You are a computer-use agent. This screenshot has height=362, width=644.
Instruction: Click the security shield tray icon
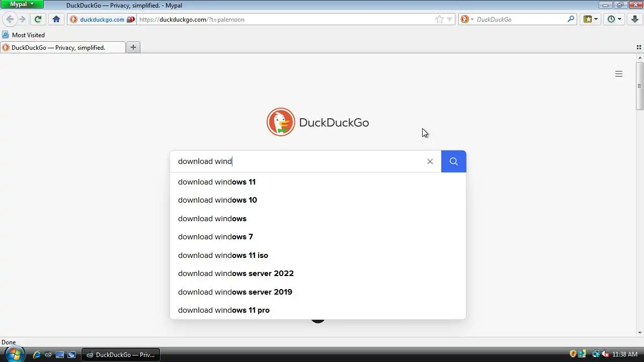coord(573,354)
